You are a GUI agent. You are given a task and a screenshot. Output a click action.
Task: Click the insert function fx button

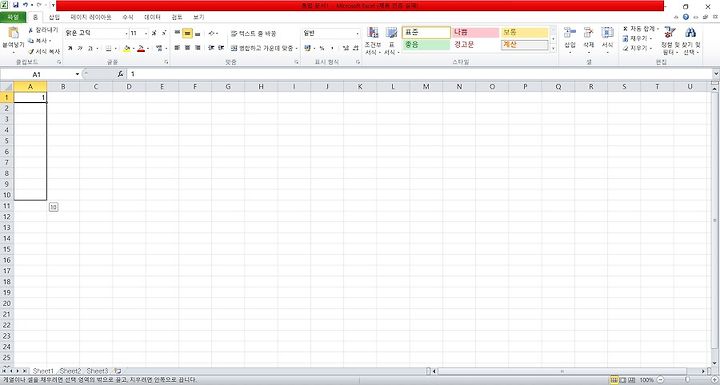(120, 74)
